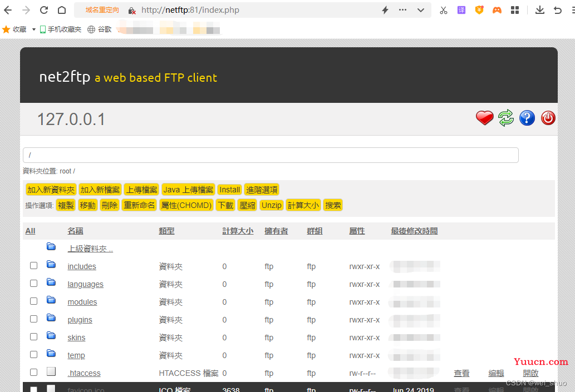The width and height of the screenshot is (575, 392).
Task: Go to the browser home page icon
Action: tap(62, 10)
